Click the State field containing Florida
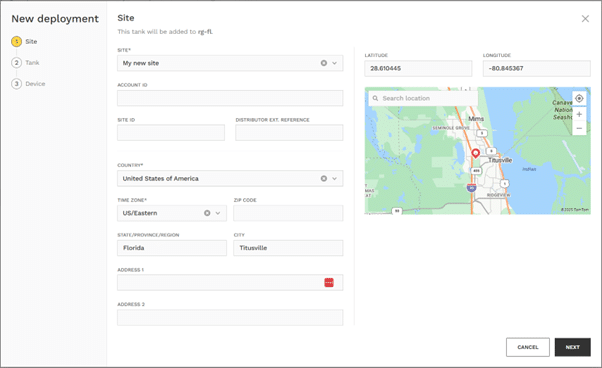Image resolution: width=602 pixels, height=368 pixels. coord(172,248)
